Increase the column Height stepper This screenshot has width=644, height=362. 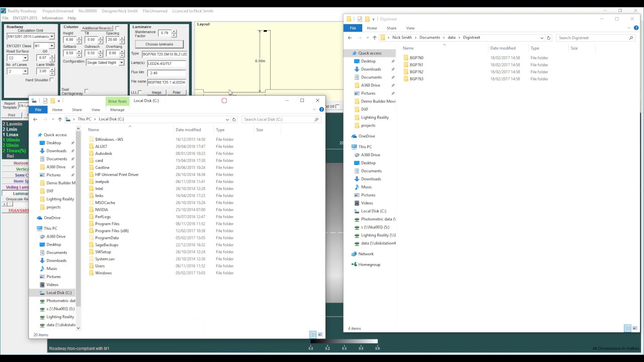(78, 38)
